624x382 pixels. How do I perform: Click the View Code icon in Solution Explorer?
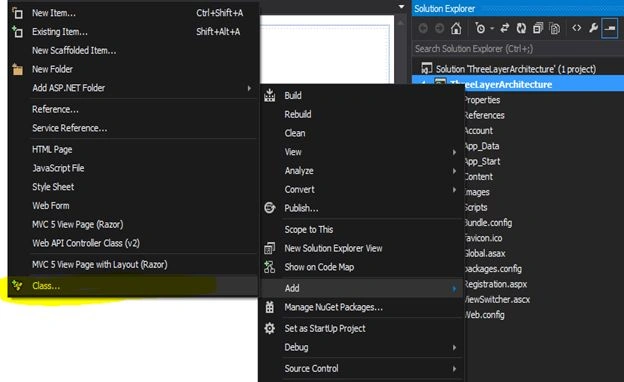[576, 28]
